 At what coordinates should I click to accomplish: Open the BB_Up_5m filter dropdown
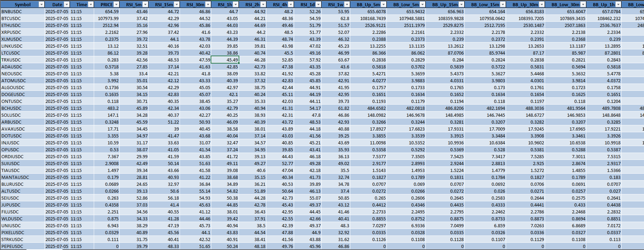383,4
